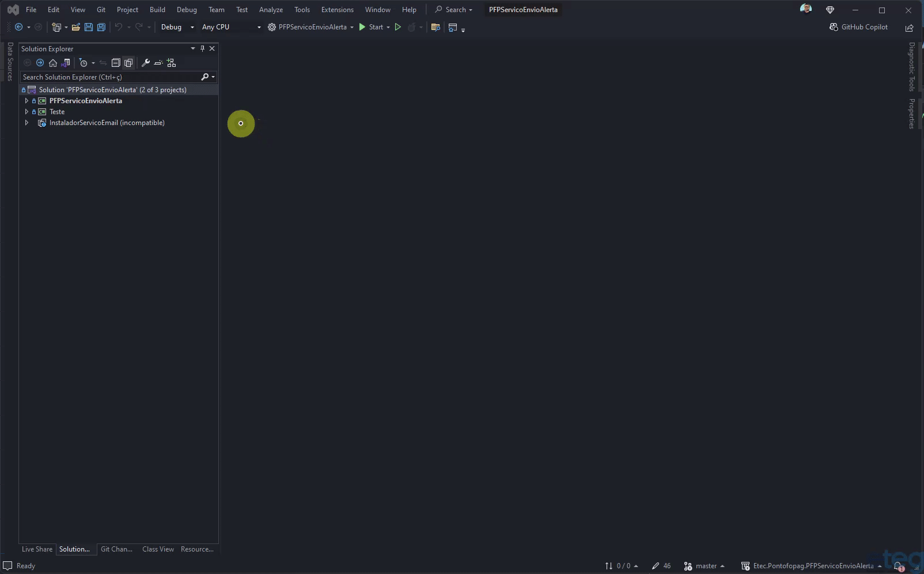Open the New Project toolbar icon

pyautogui.click(x=56, y=27)
